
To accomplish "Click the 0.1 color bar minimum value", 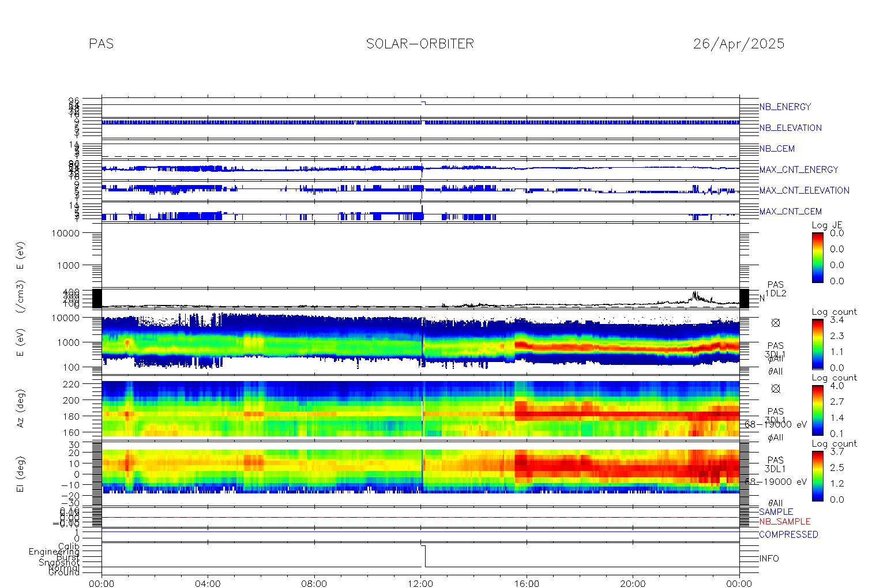I will tap(837, 434).
